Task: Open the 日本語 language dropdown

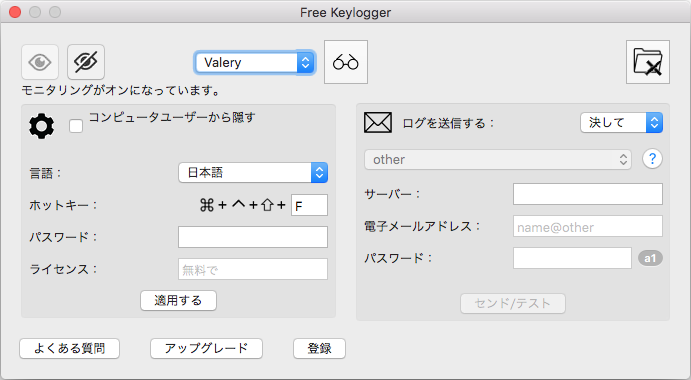Action: coord(253,173)
